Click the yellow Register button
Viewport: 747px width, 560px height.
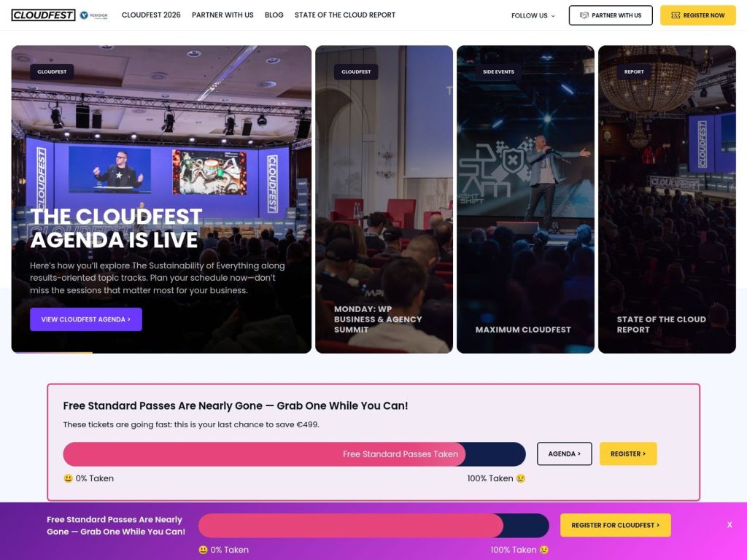627,454
